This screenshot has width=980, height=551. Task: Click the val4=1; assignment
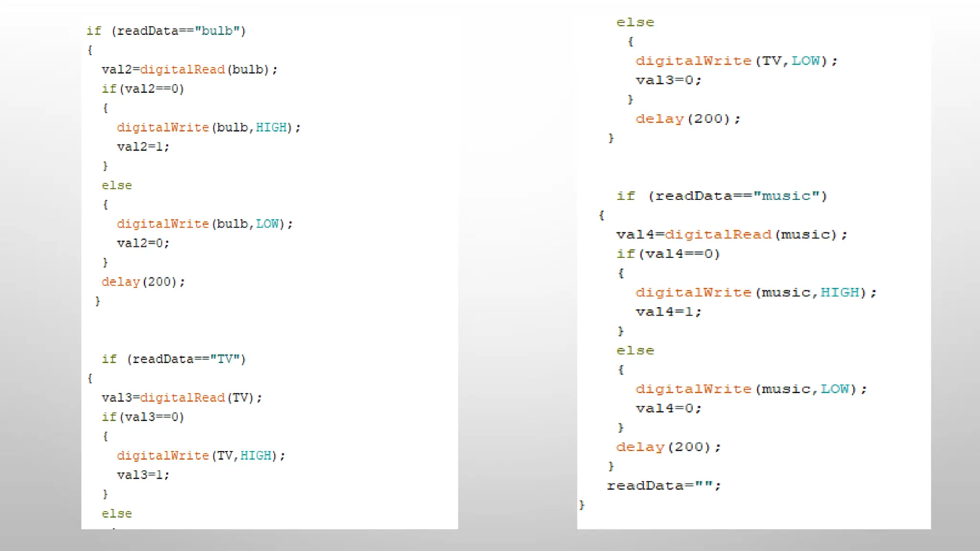(x=668, y=312)
